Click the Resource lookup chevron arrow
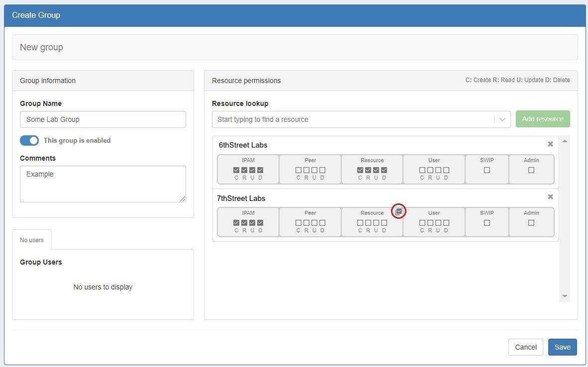The image size is (588, 367). [x=502, y=119]
